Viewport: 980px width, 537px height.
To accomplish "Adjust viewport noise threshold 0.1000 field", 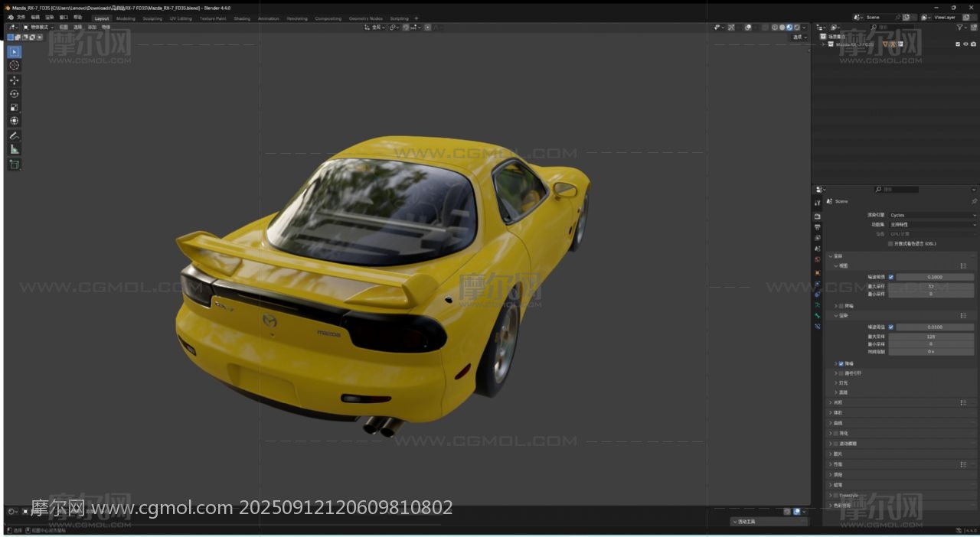I will point(935,277).
